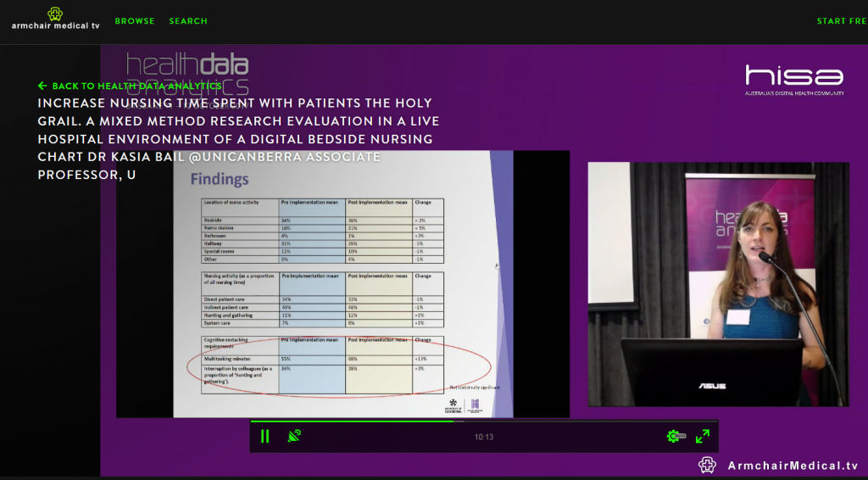Viewport: 868px width, 480px height.
Task: Click the 'ArmchairMedical.tv' text at bottom right
Action: pyautogui.click(x=793, y=466)
